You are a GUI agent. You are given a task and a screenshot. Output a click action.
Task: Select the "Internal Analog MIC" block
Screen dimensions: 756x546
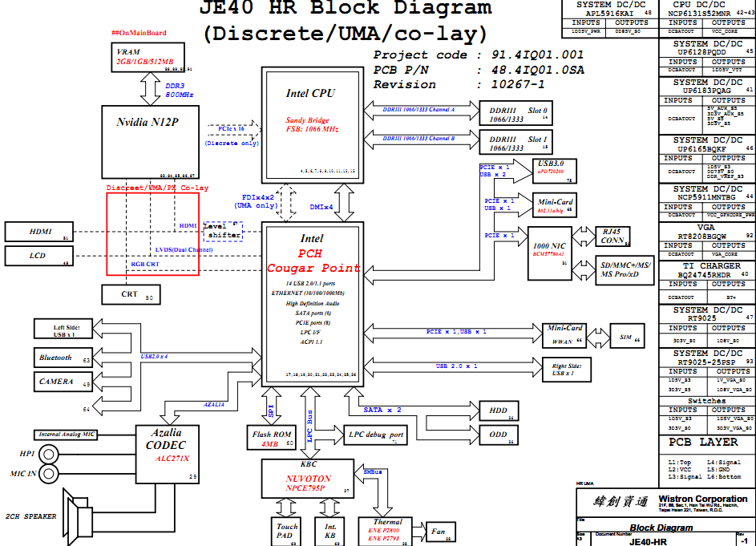click(x=66, y=435)
